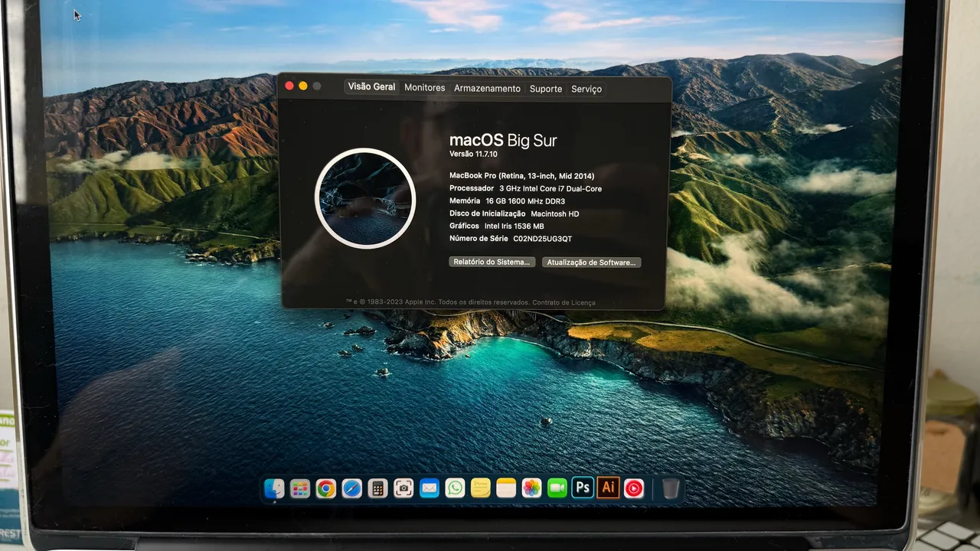Image resolution: width=980 pixels, height=551 pixels.
Task: Click the 16 GB 1600 MHz DDR3 value
Action: click(x=525, y=201)
